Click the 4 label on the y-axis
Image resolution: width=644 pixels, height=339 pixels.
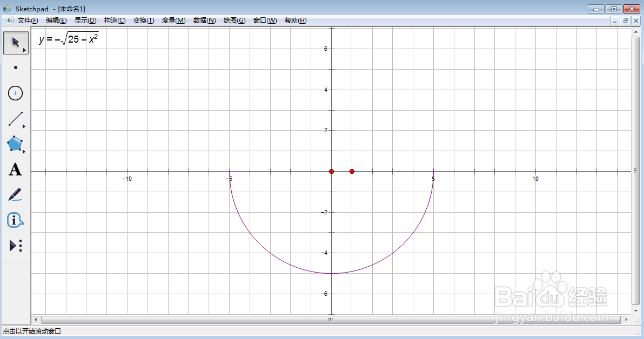tap(326, 90)
